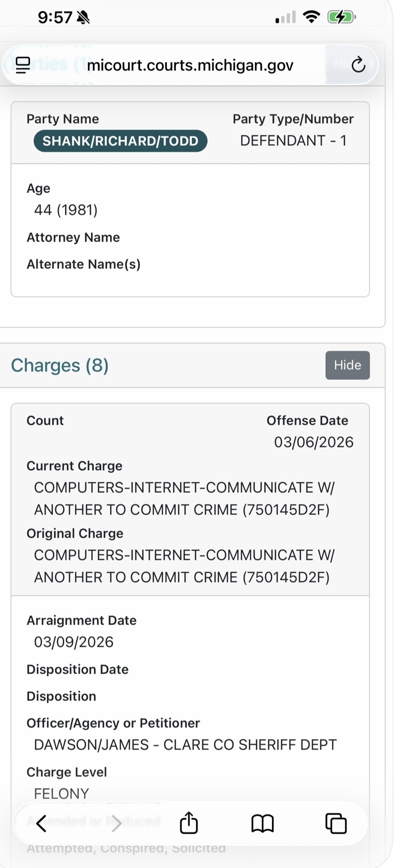This screenshot has width=398, height=868.
Task: Open the website settings reader icon
Action: pos(23,65)
